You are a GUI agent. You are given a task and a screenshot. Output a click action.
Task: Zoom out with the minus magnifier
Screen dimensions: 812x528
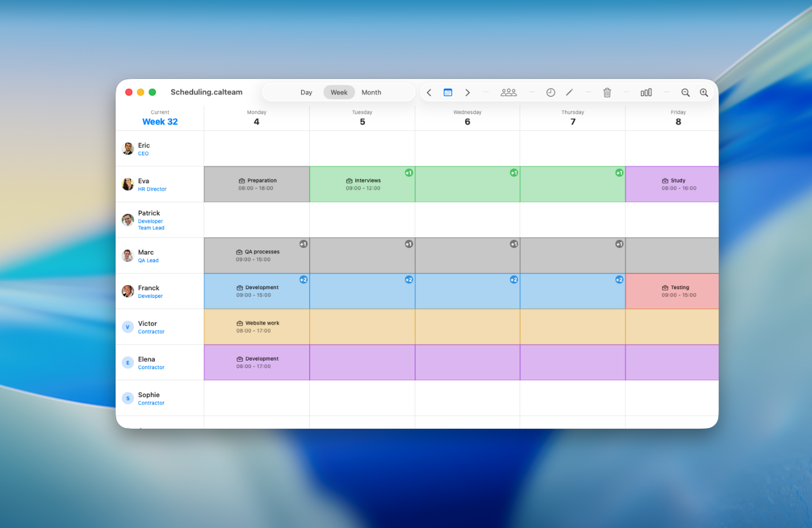[x=686, y=93]
